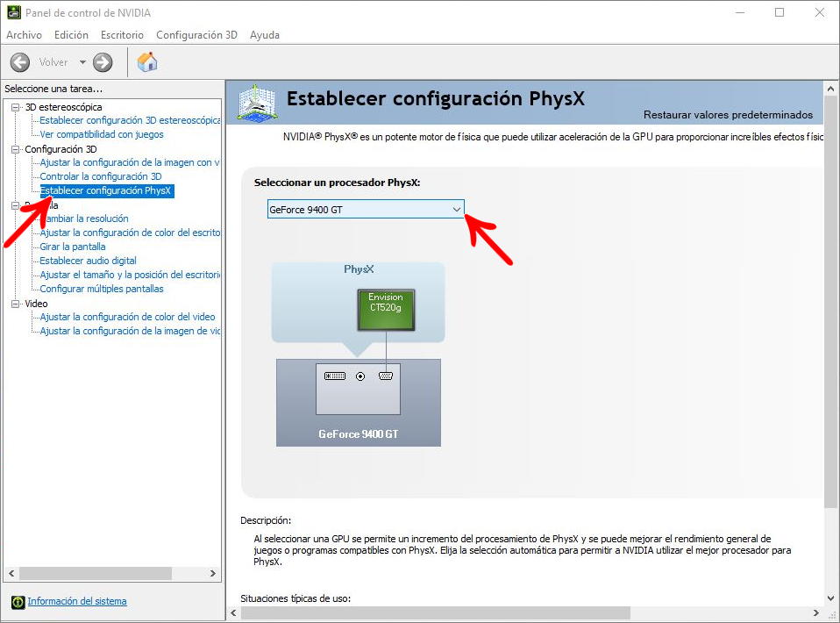840x623 pixels.
Task: Click Restaurar valores predeterminados
Action: (728, 115)
